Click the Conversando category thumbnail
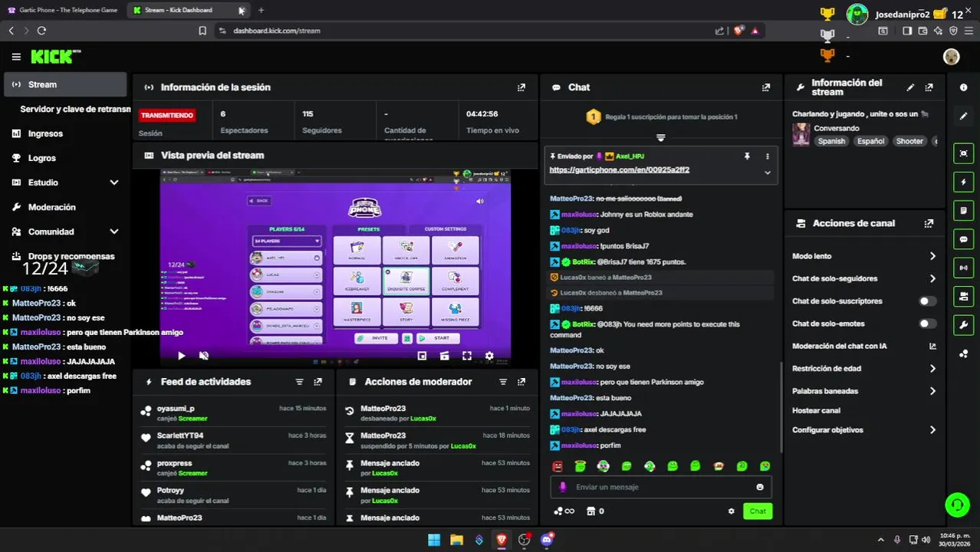The width and height of the screenshot is (980, 552). 801,134
